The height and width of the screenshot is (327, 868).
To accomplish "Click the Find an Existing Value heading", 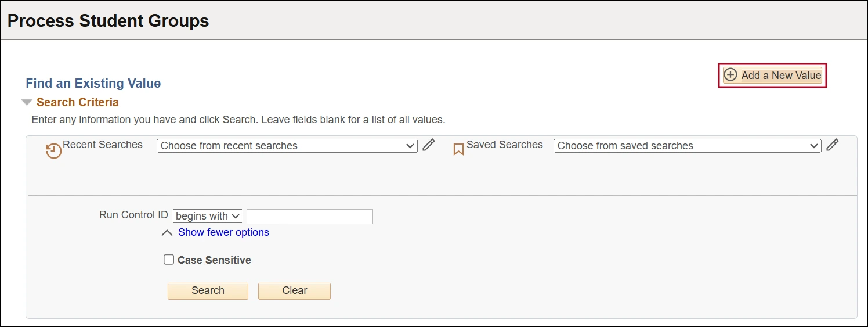I will [x=93, y=84].
